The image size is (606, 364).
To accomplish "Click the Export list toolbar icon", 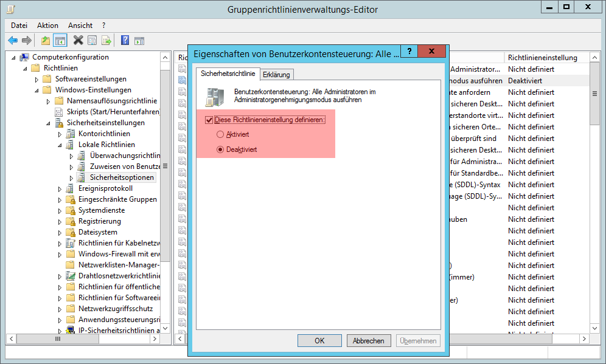I will tap(106, 41).
